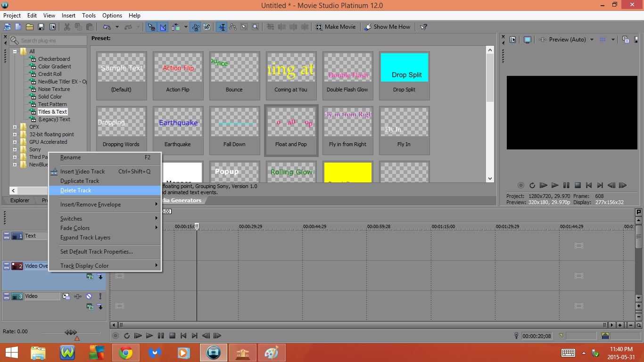Toggle Lock Envelopes to Events
This screenshot has height=362, width=644.
[x=196, y=27]
